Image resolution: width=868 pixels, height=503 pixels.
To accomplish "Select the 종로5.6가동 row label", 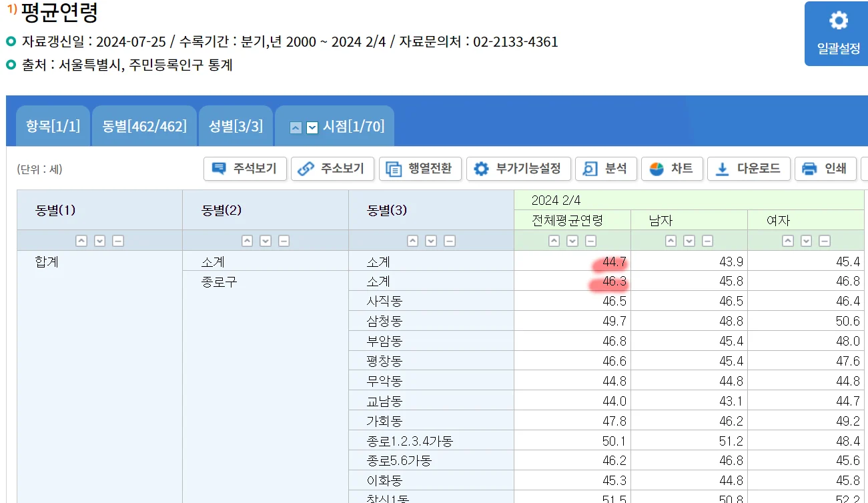I will (399, 461).
